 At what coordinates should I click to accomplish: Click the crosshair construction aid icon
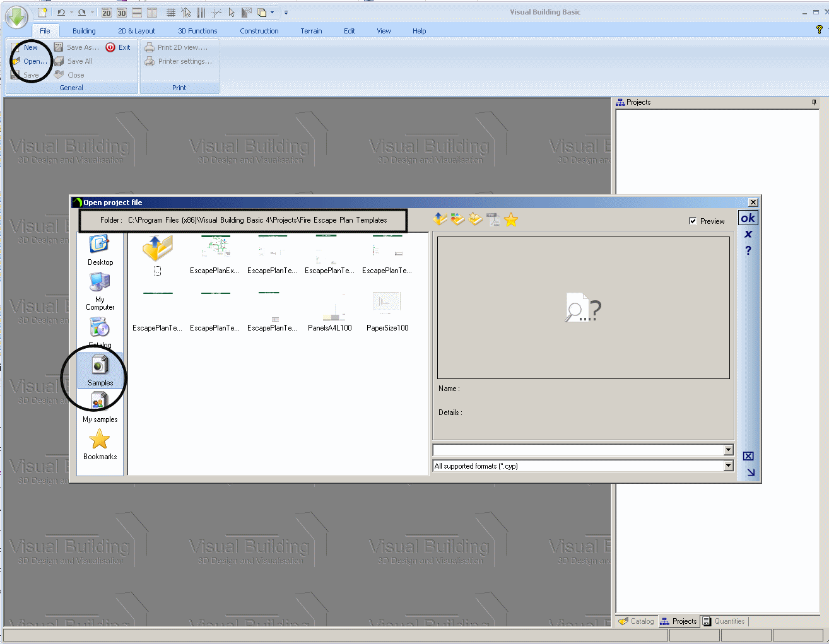[216, 13]
